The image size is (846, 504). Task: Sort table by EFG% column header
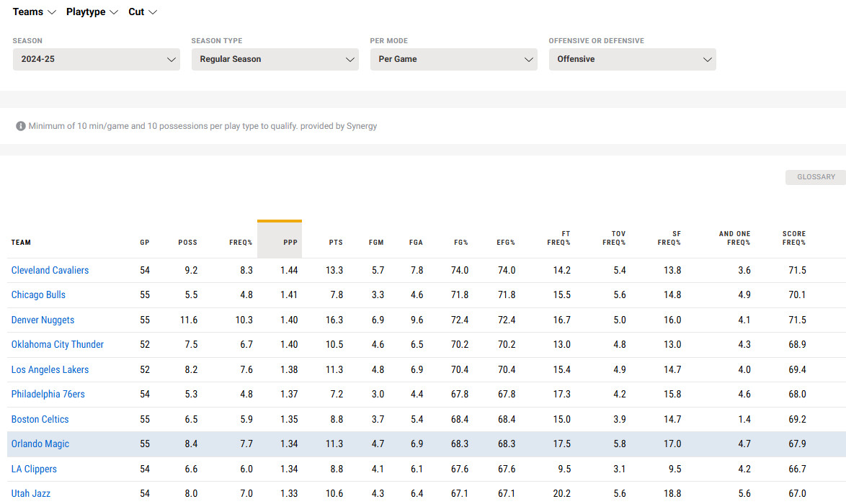click(506, 243)
